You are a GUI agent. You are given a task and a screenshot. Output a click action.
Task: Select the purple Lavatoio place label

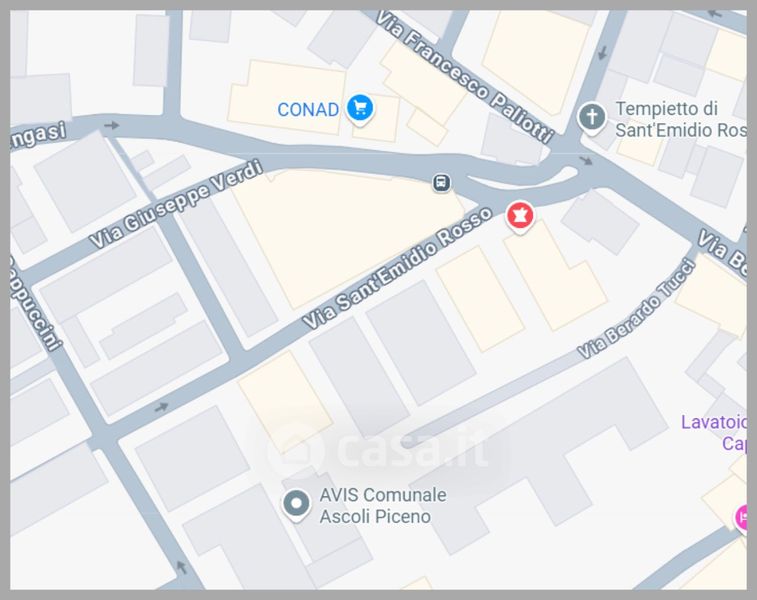click(714, 433)
